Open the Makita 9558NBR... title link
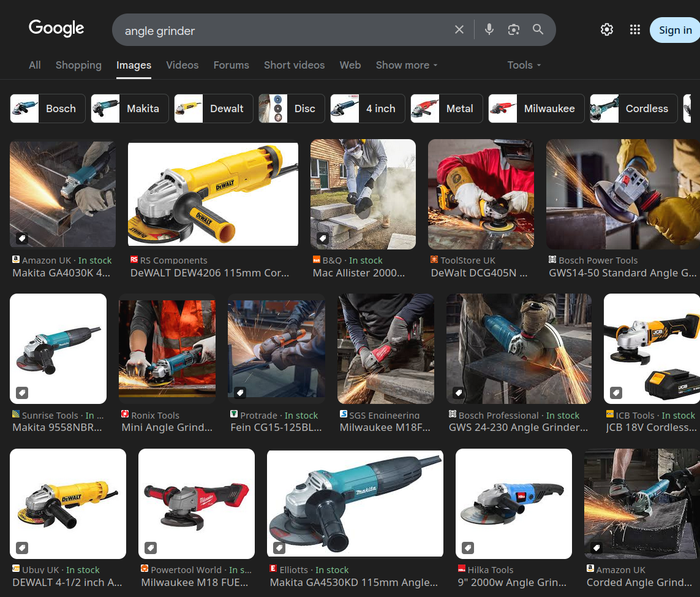Viewport: 700px width, 597px height. pos(57,428)
